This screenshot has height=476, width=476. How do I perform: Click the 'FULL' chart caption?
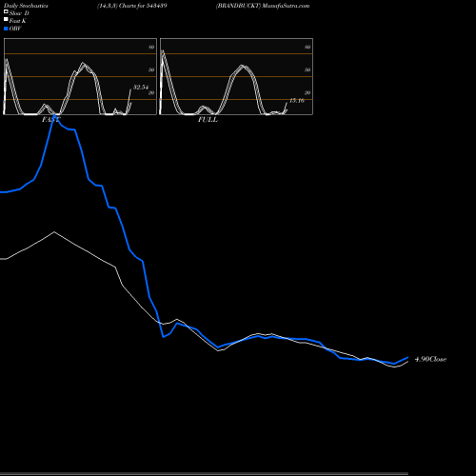click(208, 120)
